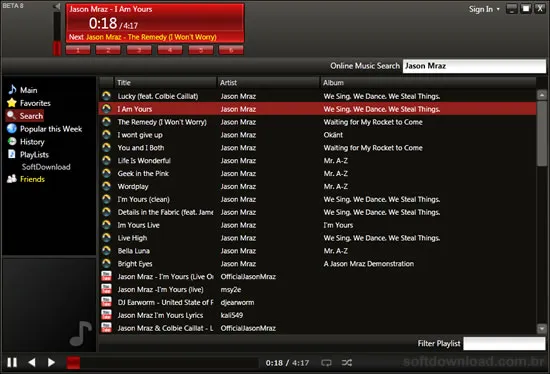Adjust the red volume level bar
The image size is (550, 374).
pyautogui.click(x=57, y=48)
